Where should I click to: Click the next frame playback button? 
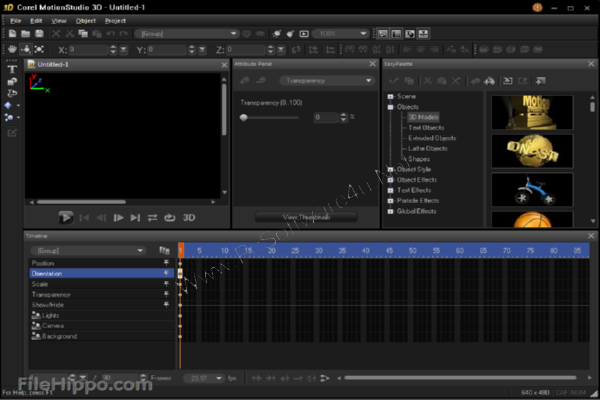point(118,217)
